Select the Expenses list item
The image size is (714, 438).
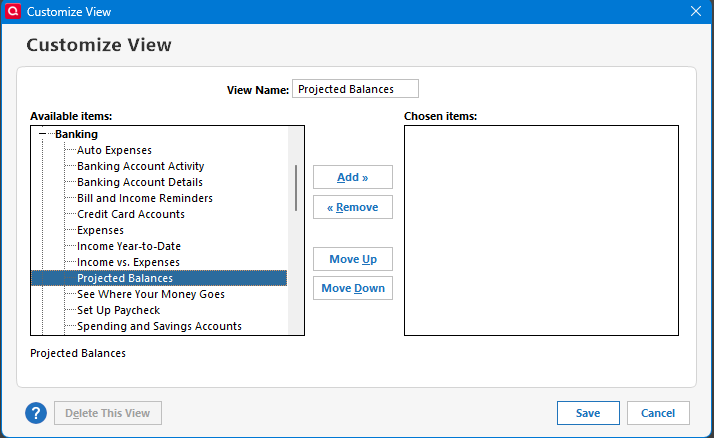(103, 230)
